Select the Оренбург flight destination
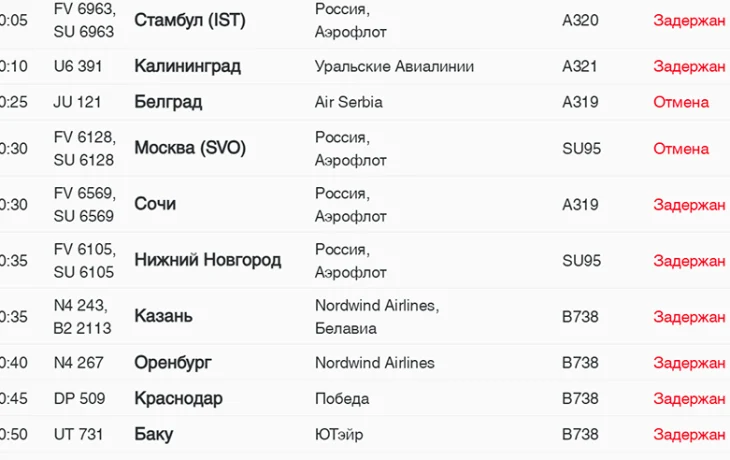This screenshot has width=730, height=460. (x=173, y=363)
